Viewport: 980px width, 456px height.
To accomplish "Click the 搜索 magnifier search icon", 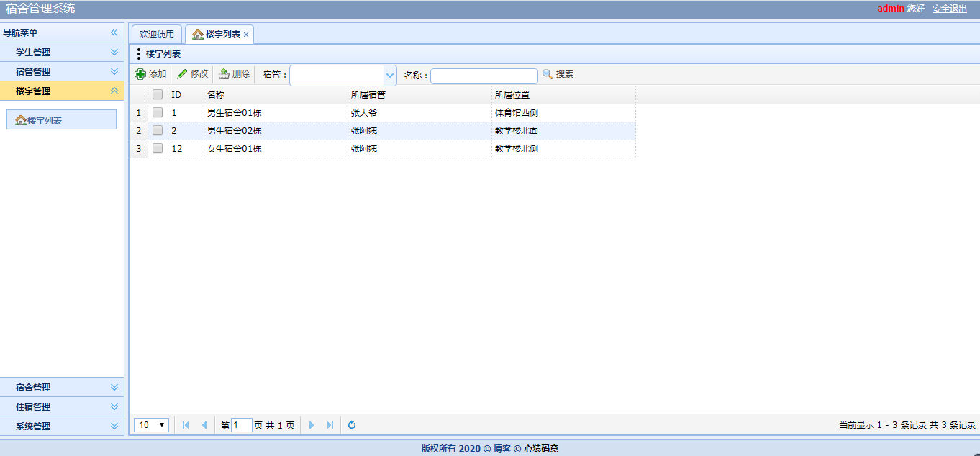I will tap(547, 73).
